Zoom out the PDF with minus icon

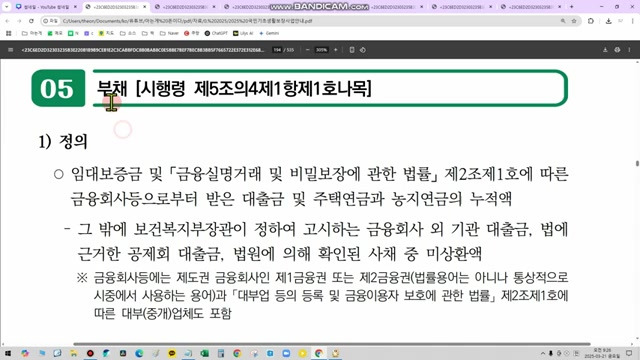pyautogui.click(x=307, y=50)
